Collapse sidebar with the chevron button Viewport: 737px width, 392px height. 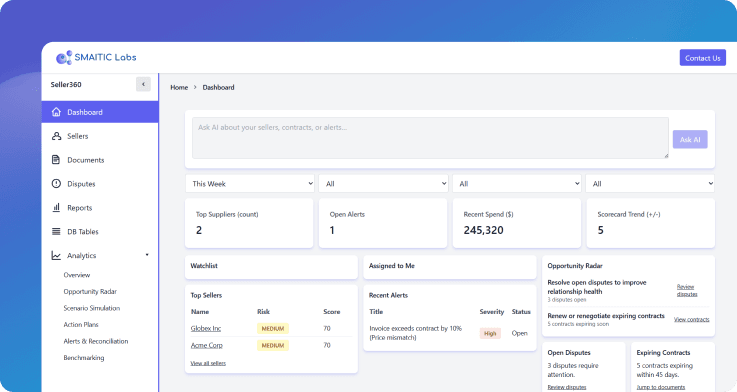(x=143, y=84)
